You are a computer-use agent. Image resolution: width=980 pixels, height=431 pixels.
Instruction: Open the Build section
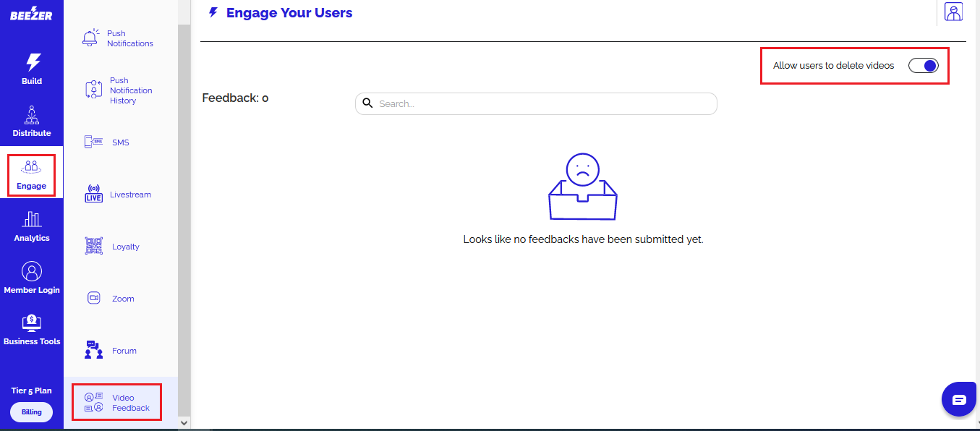click(32, 69)
